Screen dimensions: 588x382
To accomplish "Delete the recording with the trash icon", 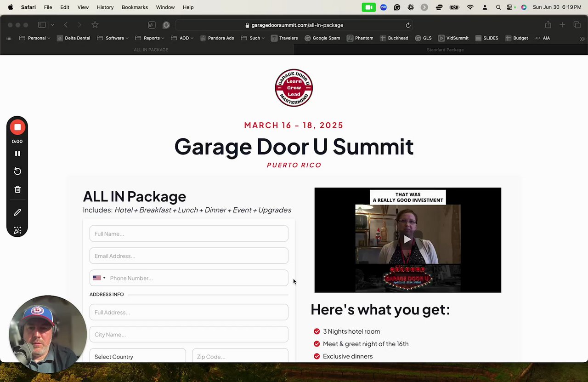I will 17,189.
